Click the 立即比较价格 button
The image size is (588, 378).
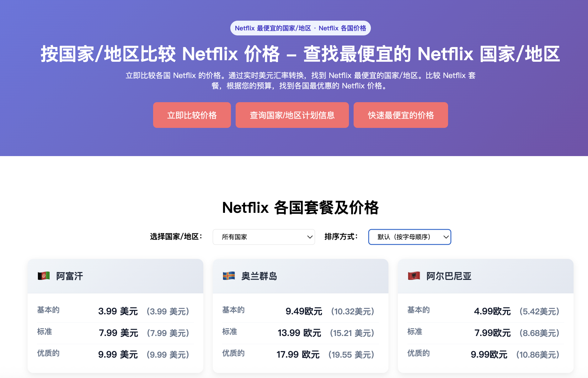click(192, 115)
